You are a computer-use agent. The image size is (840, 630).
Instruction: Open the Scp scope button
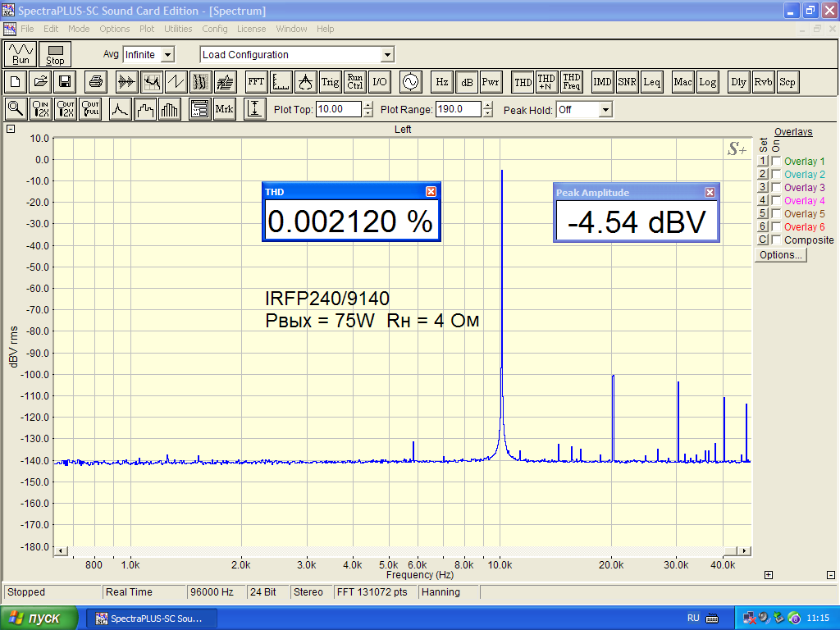pos(787,81)
